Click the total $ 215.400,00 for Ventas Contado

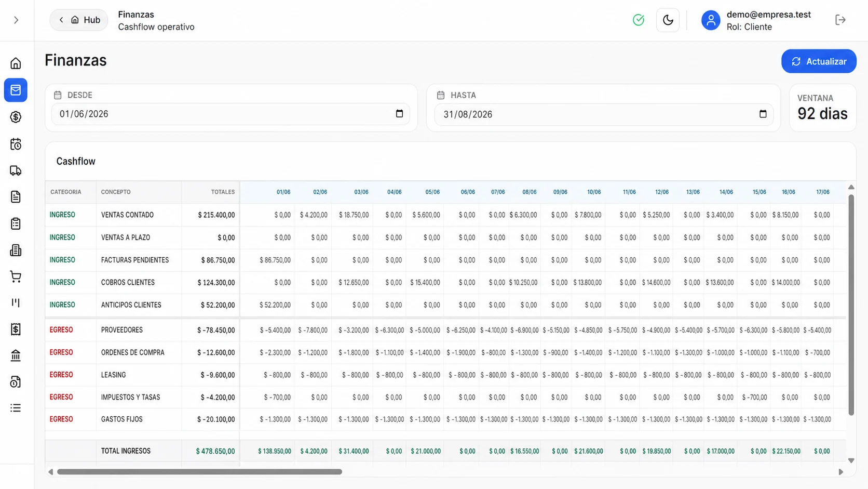point(216,215)
